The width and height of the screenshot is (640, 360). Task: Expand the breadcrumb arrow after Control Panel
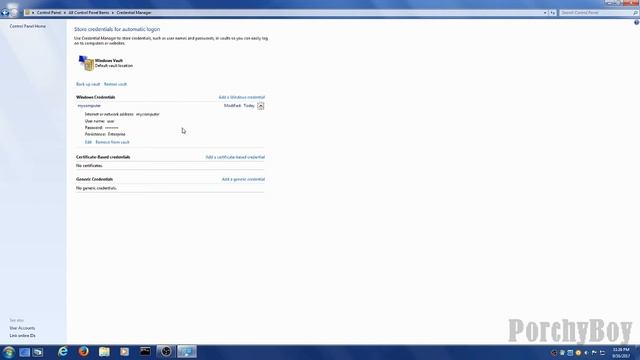(64, 13)
